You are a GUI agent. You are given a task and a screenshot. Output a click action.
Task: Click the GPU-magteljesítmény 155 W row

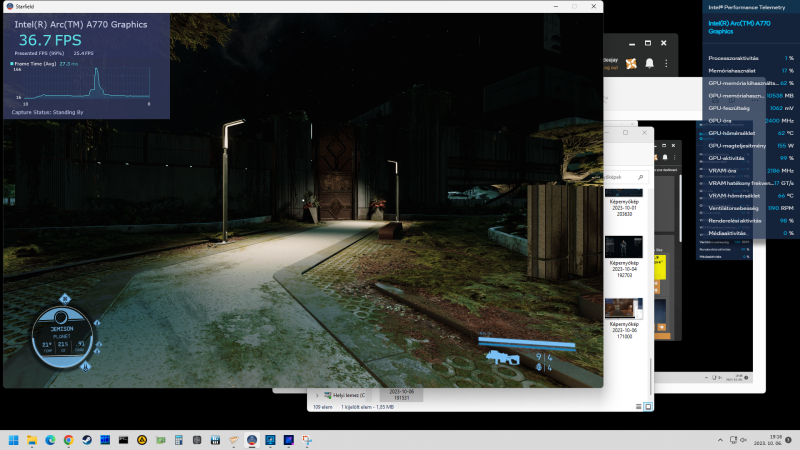[x=751, y=146]
